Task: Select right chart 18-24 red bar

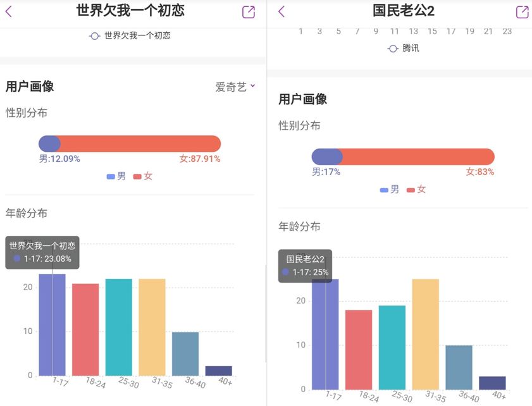Action: click(359, 349)
